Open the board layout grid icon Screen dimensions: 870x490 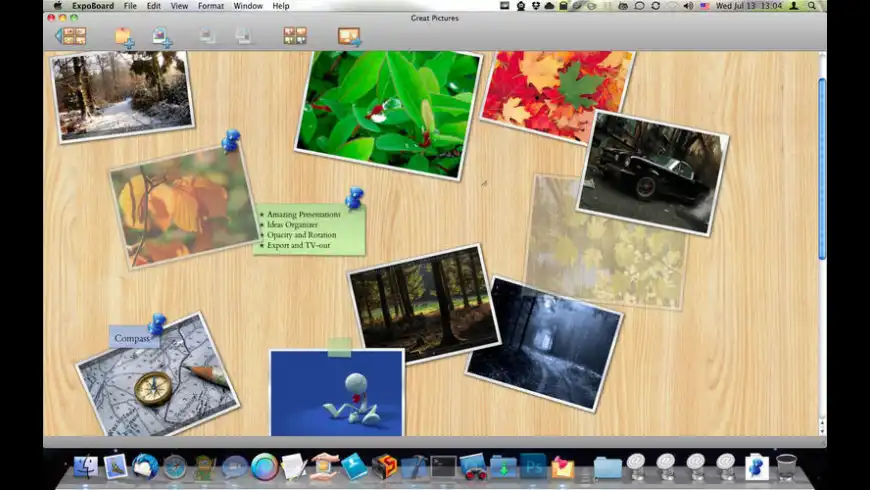coord(295,36)
